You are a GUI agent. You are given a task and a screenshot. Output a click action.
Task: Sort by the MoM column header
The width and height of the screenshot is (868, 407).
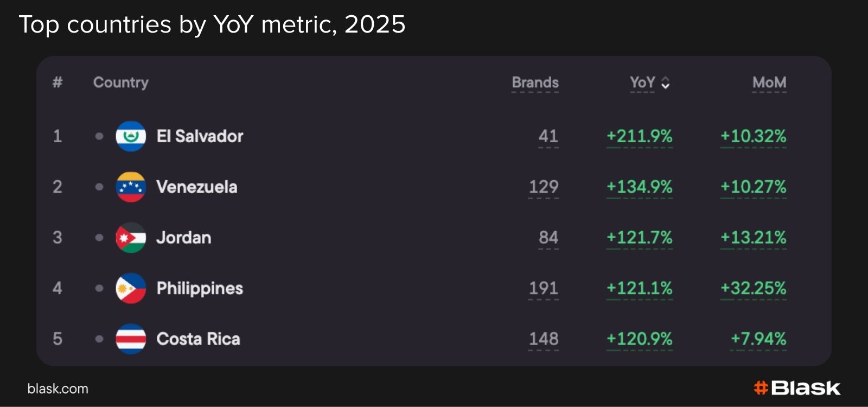point(769,82)
